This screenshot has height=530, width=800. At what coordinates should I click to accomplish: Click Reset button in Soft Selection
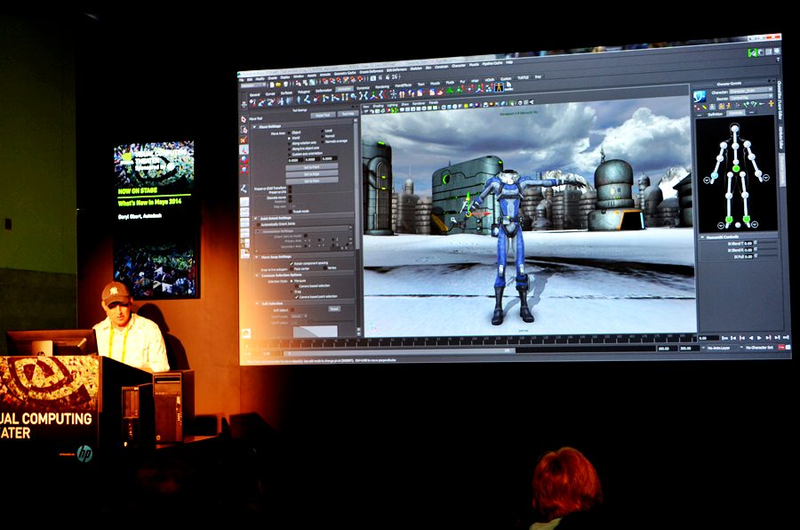tap(335, 309)
